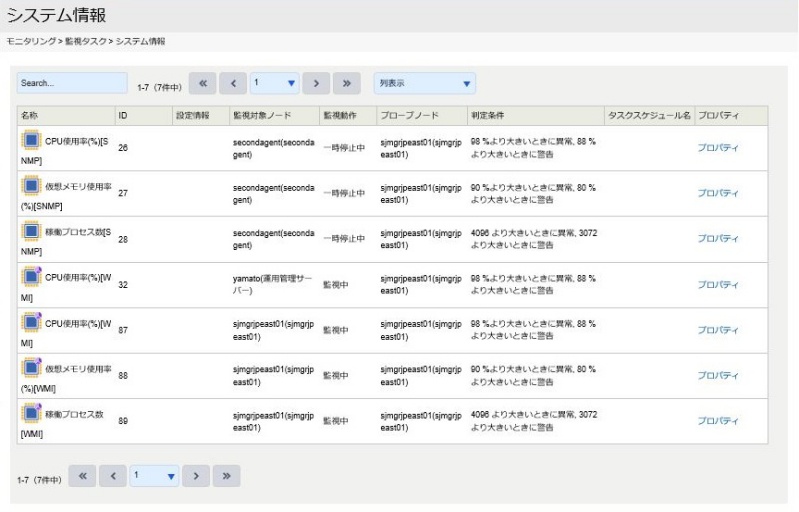
Task: Click the 監視動作 column header
Action: [x=348, y=116]
